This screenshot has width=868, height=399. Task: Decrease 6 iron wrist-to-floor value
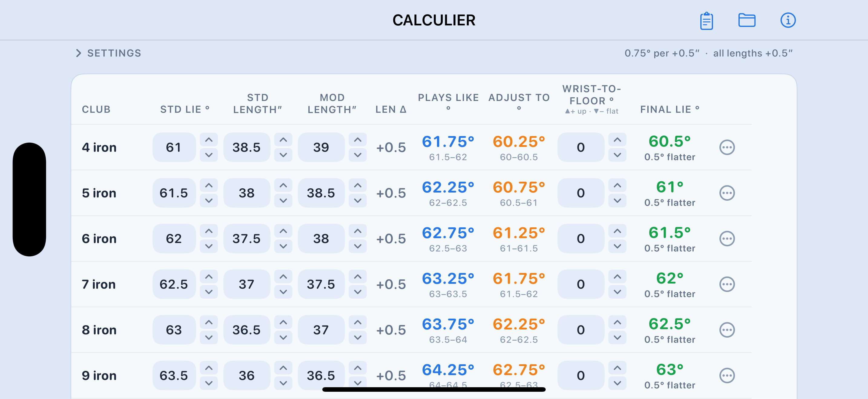click(x=617, y=246)
